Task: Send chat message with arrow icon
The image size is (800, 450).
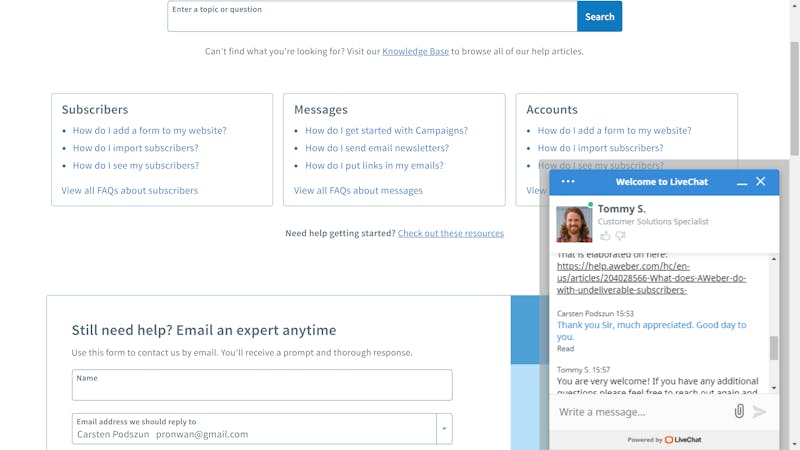Action: pos(759,412)
